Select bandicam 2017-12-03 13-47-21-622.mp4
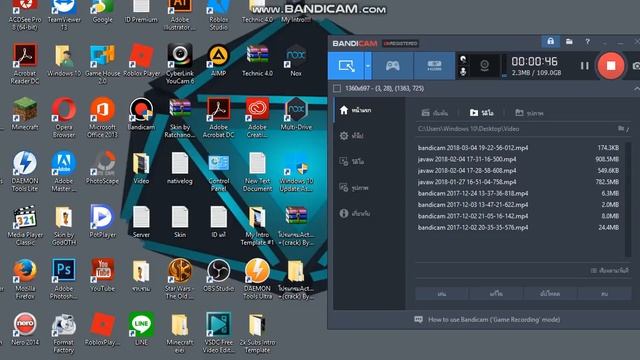640x360 pixels. point(518,204)
